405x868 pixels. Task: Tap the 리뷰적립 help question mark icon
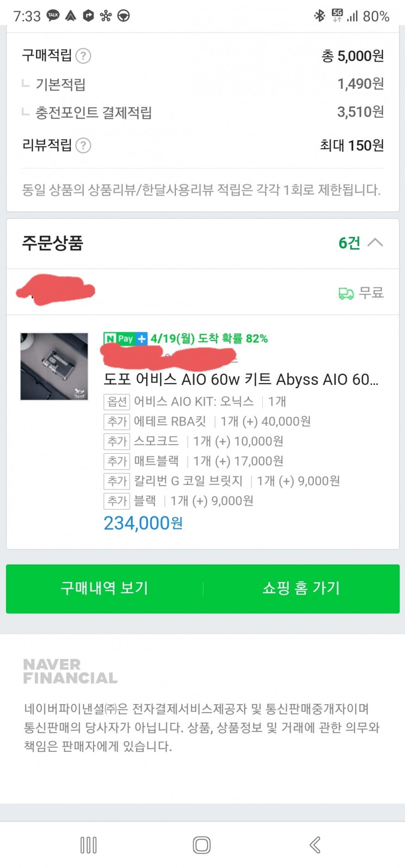coord(83,146)
